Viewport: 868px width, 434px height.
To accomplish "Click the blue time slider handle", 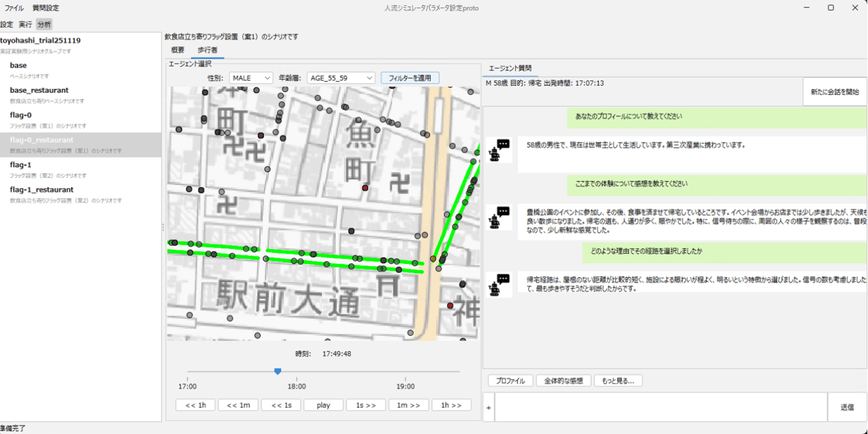I will (278, 371).
